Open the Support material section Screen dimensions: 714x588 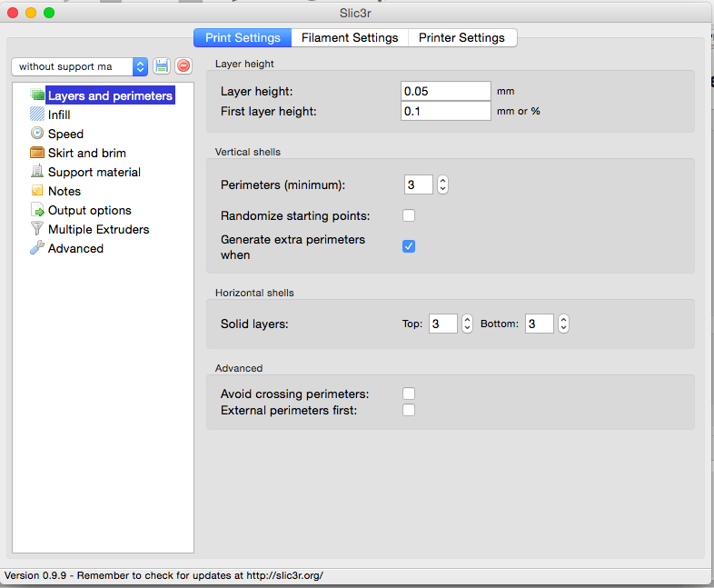94,172
